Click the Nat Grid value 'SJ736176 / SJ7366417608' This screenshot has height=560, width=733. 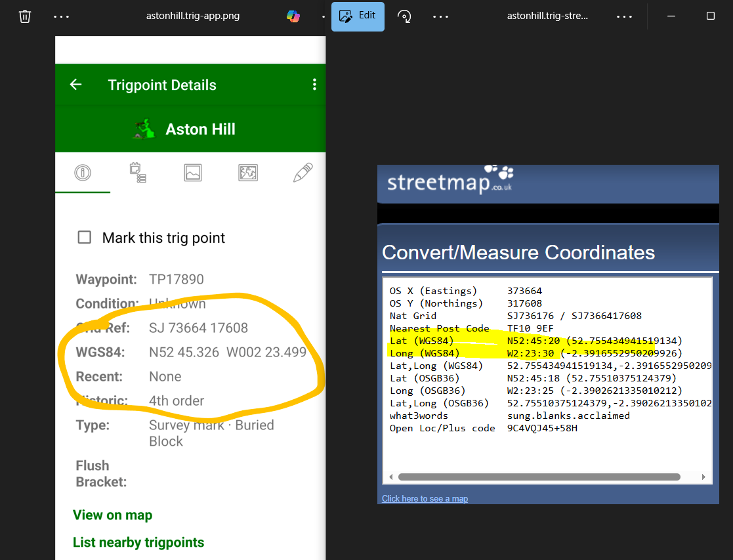(575, 316)
